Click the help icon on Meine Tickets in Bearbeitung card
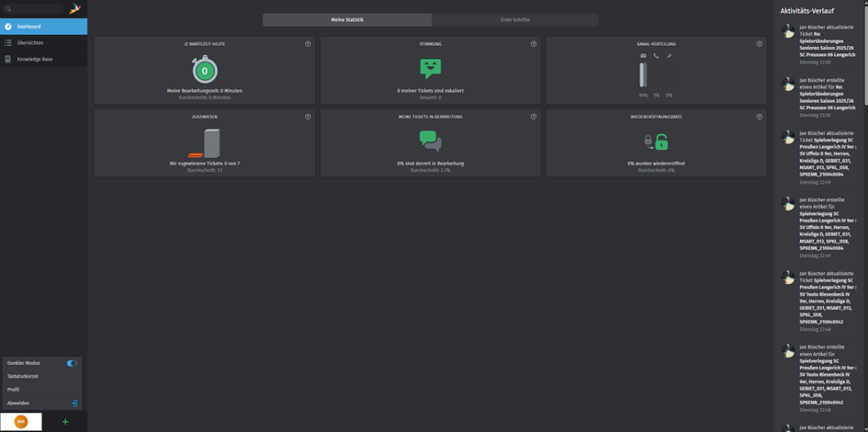The height and width of the screenshot is (432, 868). 534,117
